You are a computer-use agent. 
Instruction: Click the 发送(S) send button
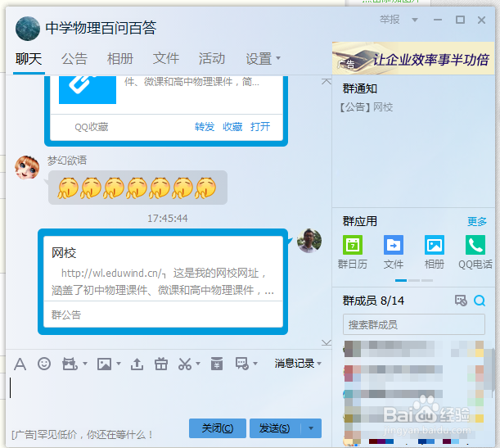click(x=275, y=428)
